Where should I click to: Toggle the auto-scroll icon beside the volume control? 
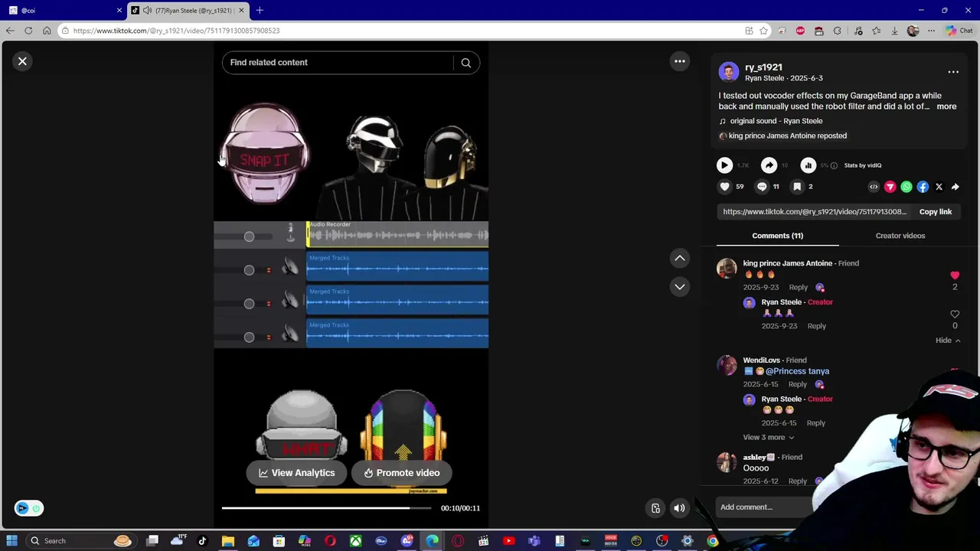tap(655, 508)
